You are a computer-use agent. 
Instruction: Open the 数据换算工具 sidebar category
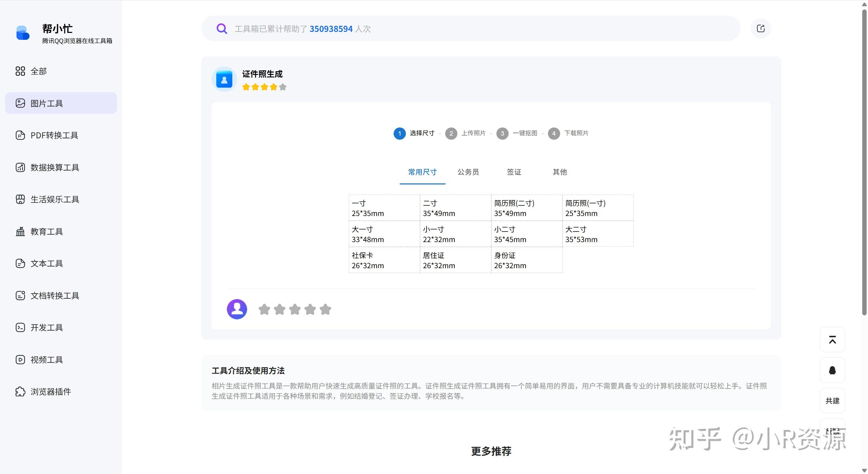click(54, 167)
